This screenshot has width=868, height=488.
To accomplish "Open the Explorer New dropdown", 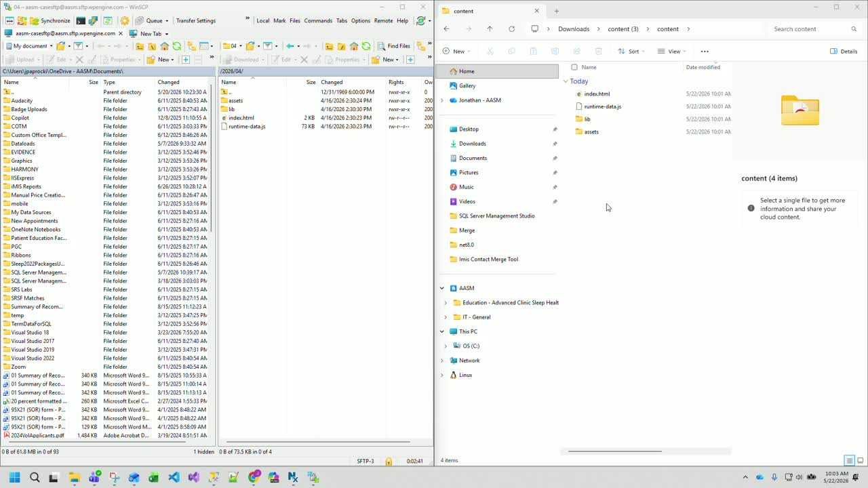I will (x=456, y=52).
